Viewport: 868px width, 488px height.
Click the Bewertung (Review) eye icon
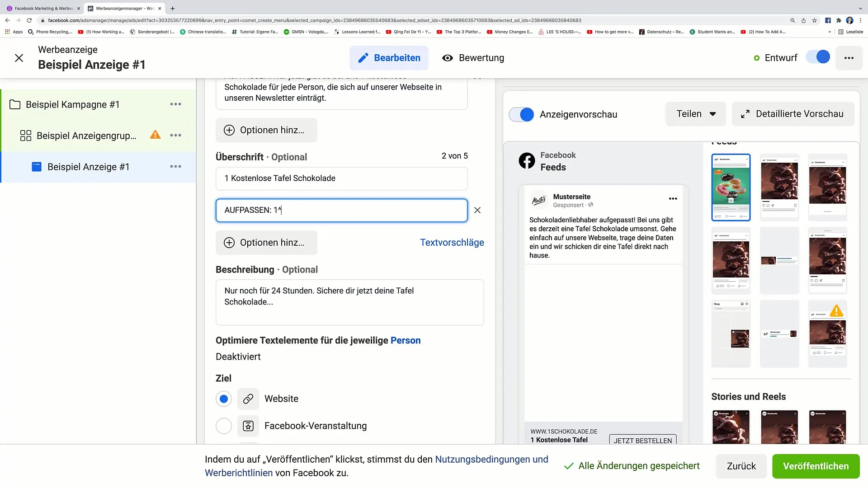pos(447,57)
